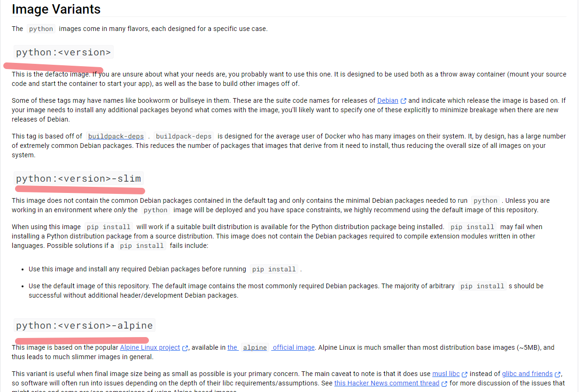Open the Debian link
582x392 pixels.
pyautogui.click(x=388, y=100)
